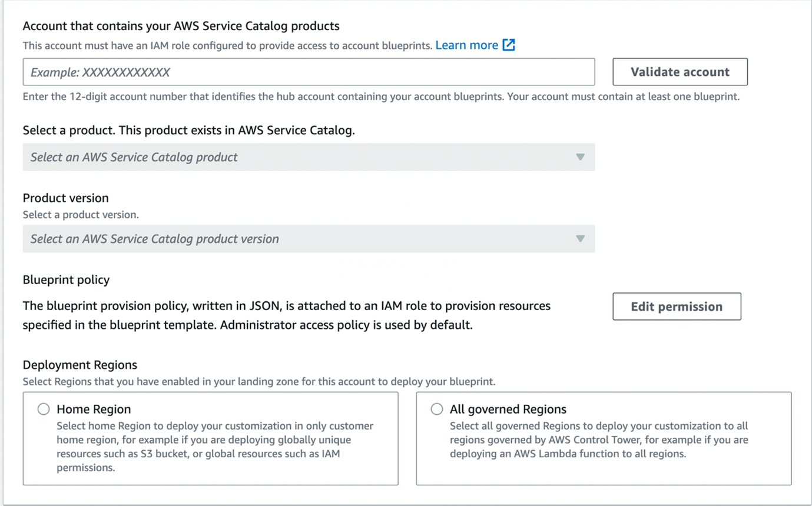Screen dimensions: 812x506
Task: Click Edit permission for the blueprint policy
Action: [676, 306]
